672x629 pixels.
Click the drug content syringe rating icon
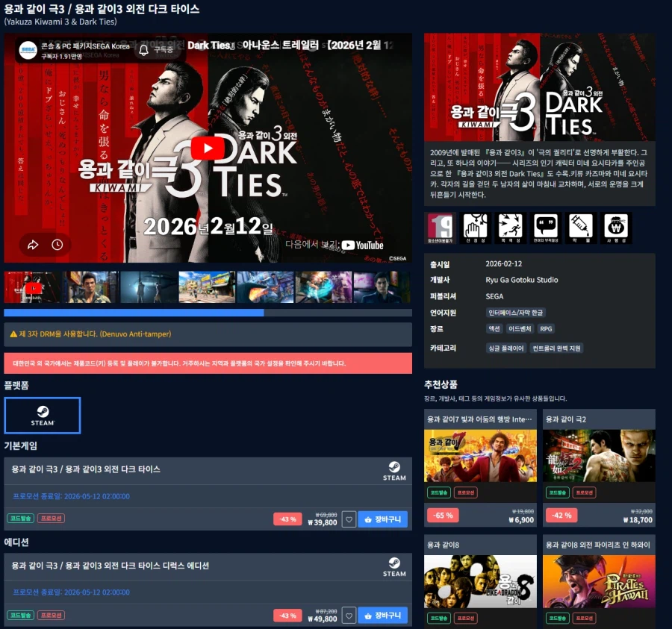580,227
